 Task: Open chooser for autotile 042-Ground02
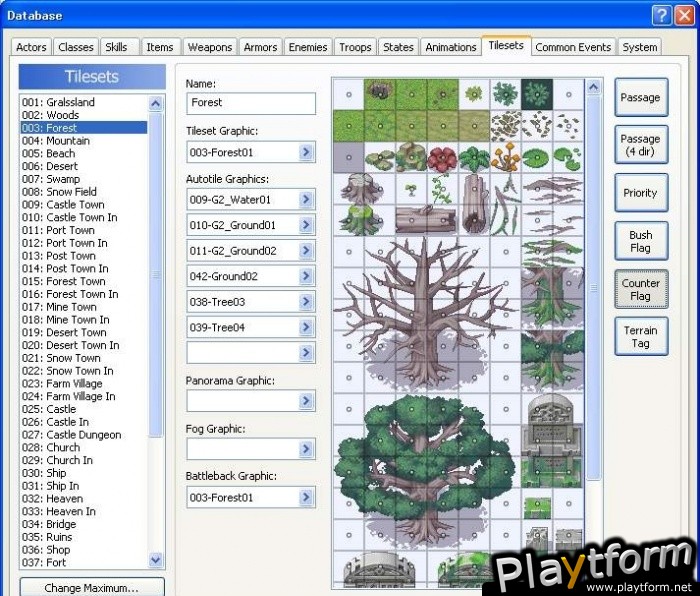pyautogui.click(x=306, y=276)
